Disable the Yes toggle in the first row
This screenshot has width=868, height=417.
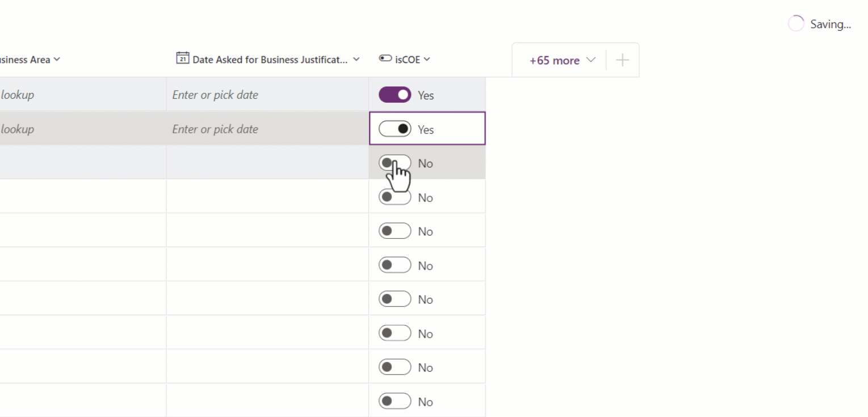[395, 94]
